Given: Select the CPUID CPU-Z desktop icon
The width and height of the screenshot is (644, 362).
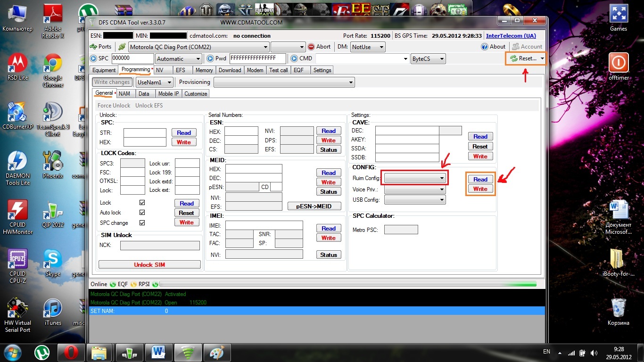Looking at the screenshot, I should click(17, 266).
